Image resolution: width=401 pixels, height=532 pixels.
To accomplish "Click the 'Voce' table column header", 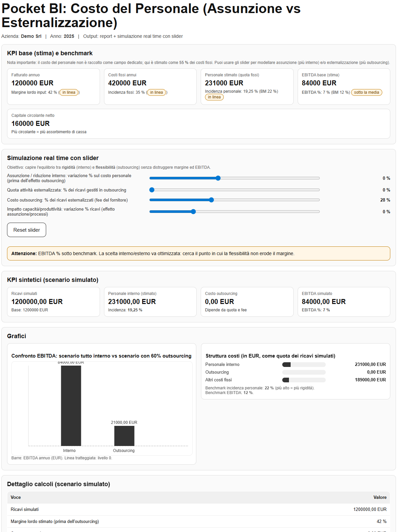I will click(16, 498).
